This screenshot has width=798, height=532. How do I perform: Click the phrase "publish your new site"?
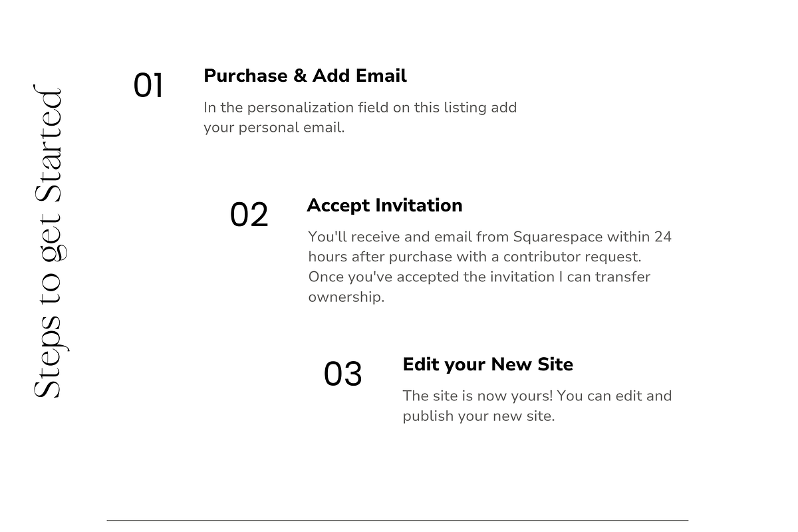[x=477, y=416]
